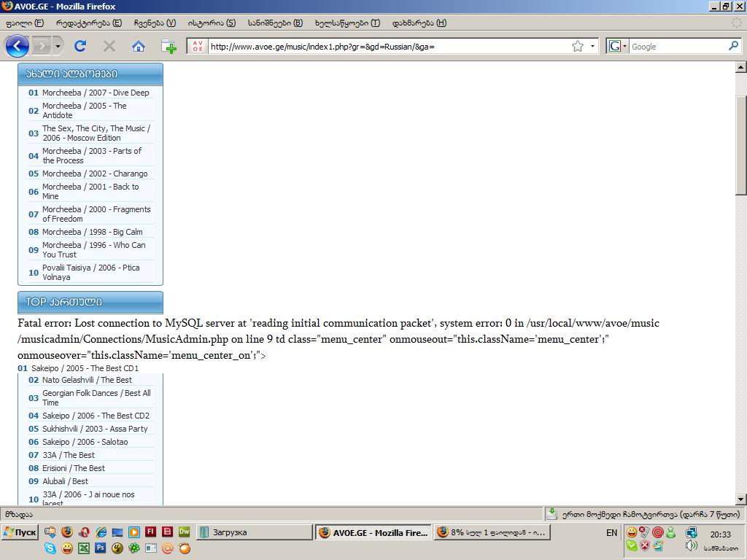The height and width of the screenshot is (560, 747).
Task: Reload the page with the refresh icon
Action: [x=80, y=46]
